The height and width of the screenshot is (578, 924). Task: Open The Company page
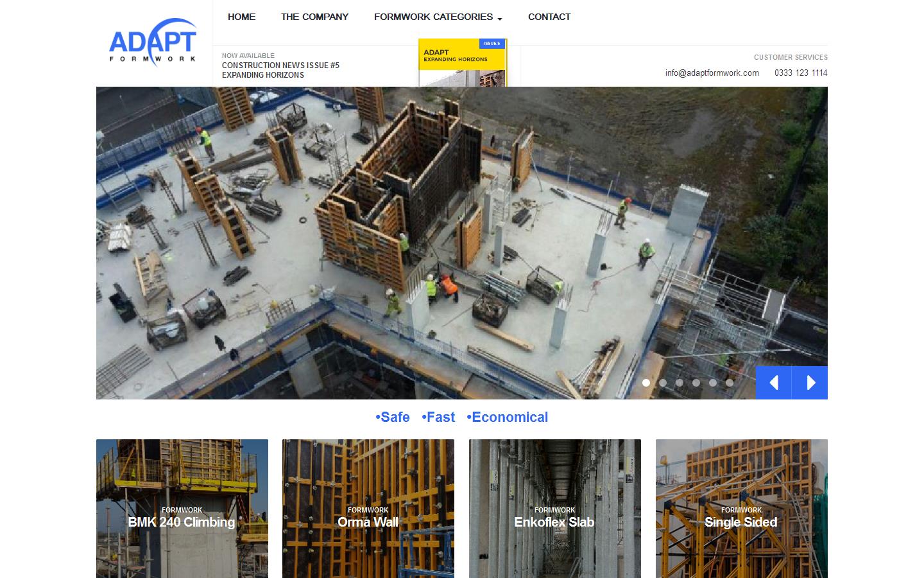pyautogui.click(x=314, y=17)
